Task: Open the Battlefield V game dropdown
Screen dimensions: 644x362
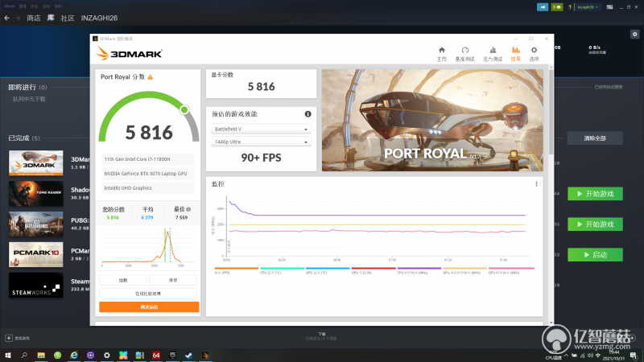Action: (x=261, y=129)
